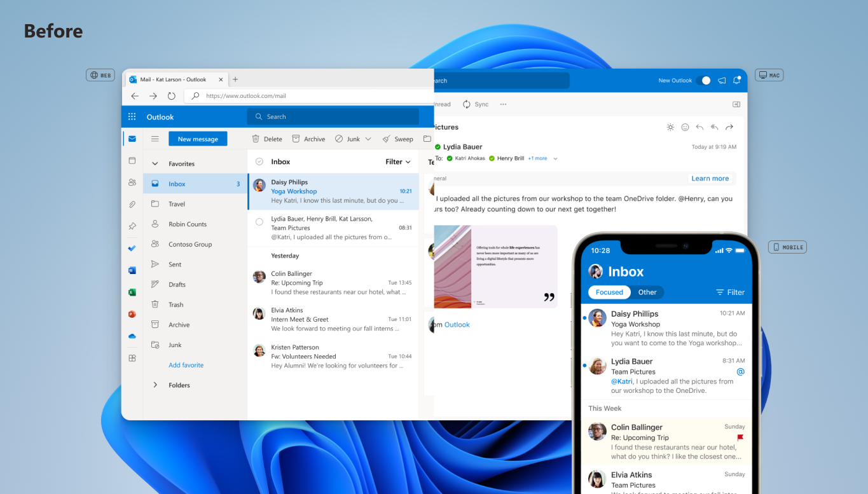Open the Drafts folder
868x494 pixels.
coord(195,284)
